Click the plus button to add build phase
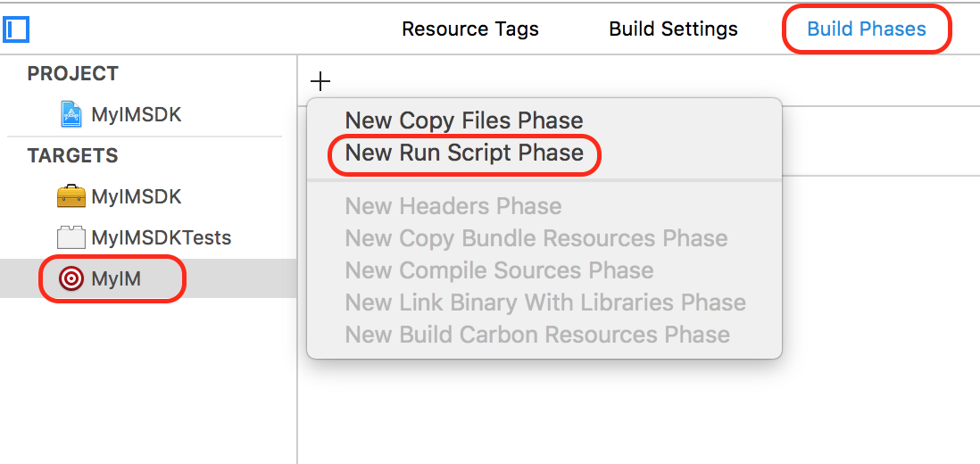 320,82
